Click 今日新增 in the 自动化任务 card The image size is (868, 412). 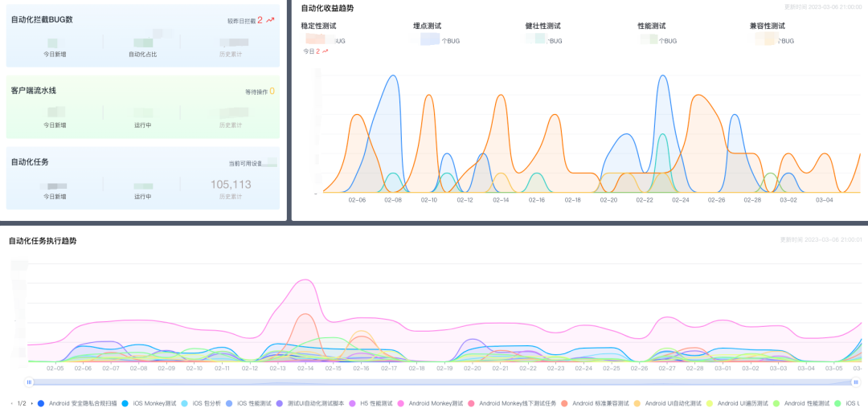click(x=55, y=197)
